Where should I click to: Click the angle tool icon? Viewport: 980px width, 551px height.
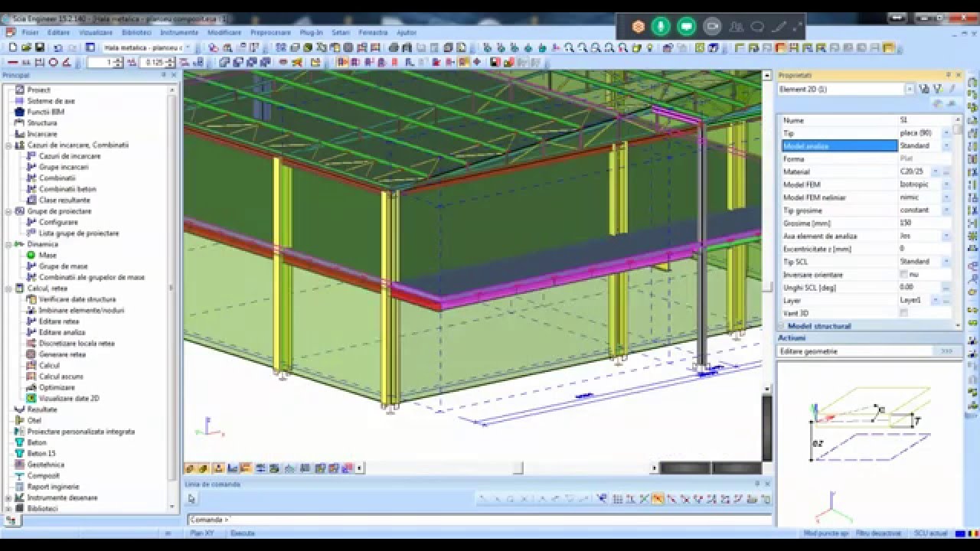coord(67,62)
